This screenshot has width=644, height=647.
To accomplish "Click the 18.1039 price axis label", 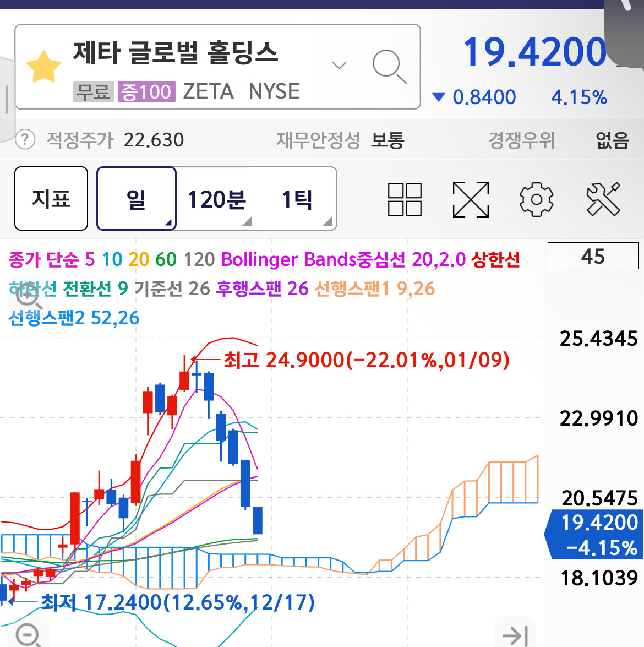I will coord(599,578).
